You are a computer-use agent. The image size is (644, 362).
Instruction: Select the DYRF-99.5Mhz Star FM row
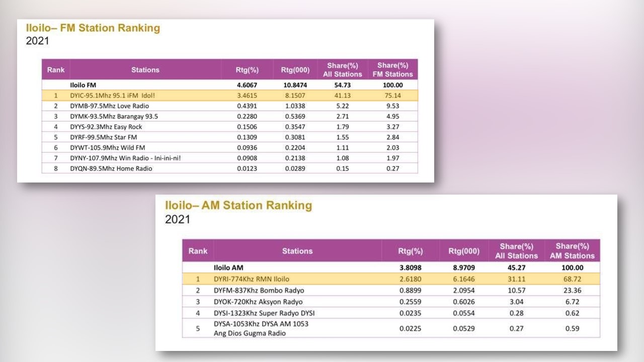(103, 137)
